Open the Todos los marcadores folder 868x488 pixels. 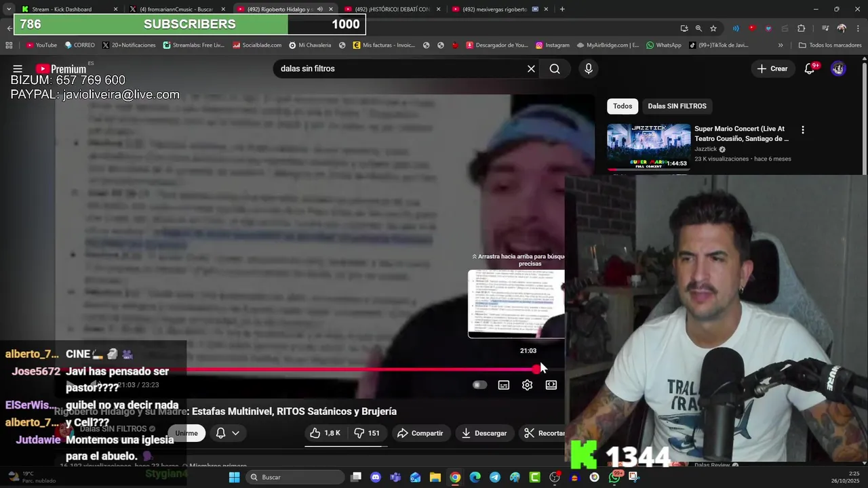coord(830,45)
